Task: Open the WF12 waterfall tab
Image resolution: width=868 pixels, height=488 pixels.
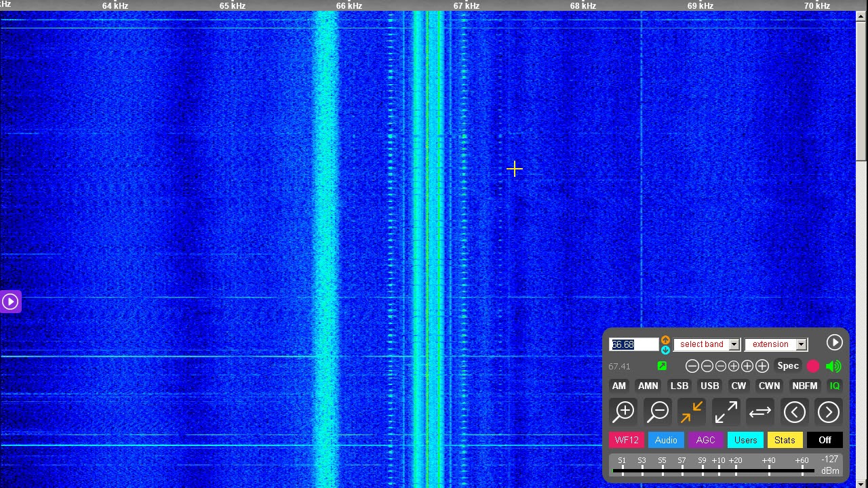Action: point(627,440)
